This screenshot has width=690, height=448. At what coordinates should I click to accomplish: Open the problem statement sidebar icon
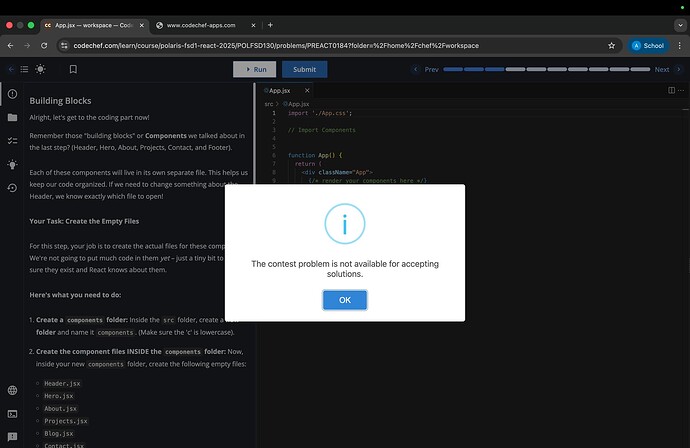pyautogui.click(x=12, y=94)
